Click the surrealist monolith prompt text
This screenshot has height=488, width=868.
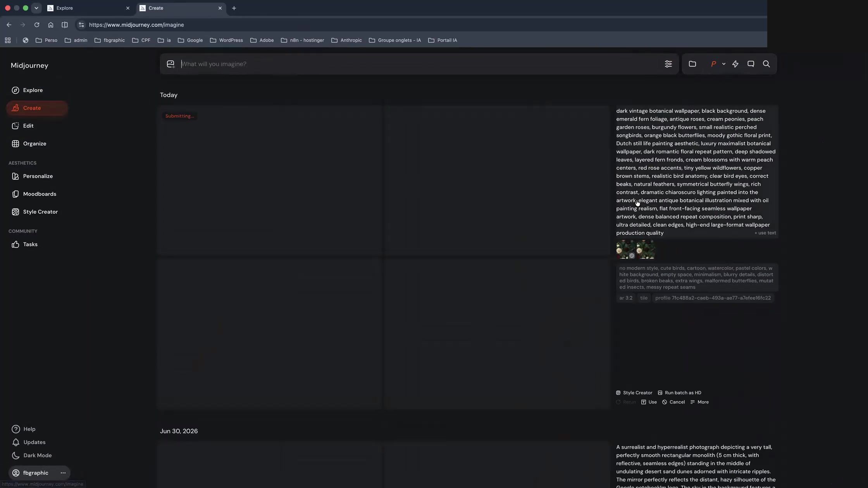click(696, 466)
